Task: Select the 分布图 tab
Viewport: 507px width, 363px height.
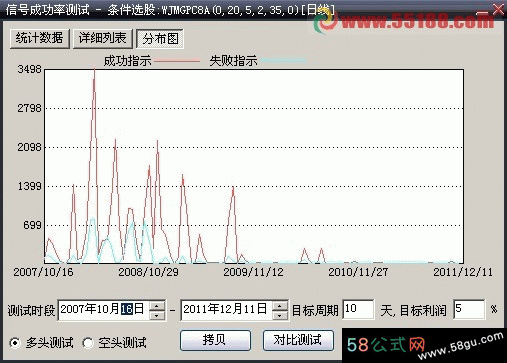Action: click(160, 39)
